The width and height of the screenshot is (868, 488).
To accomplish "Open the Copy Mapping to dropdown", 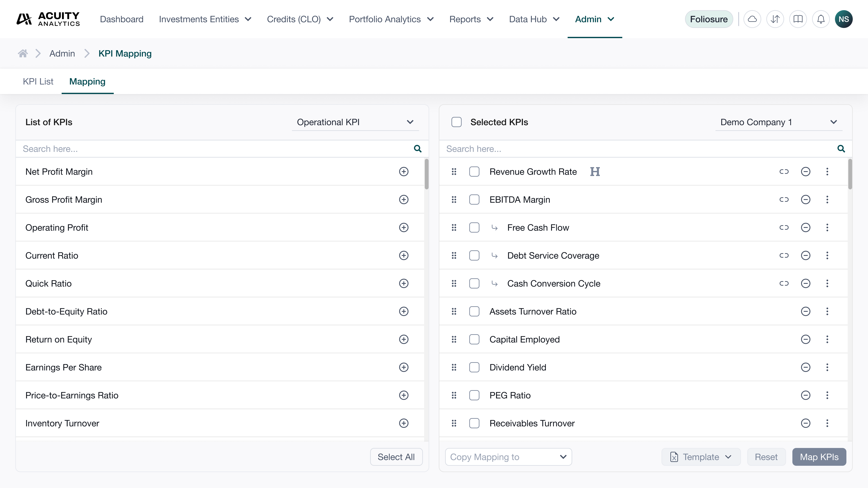I will pos(508,457).
